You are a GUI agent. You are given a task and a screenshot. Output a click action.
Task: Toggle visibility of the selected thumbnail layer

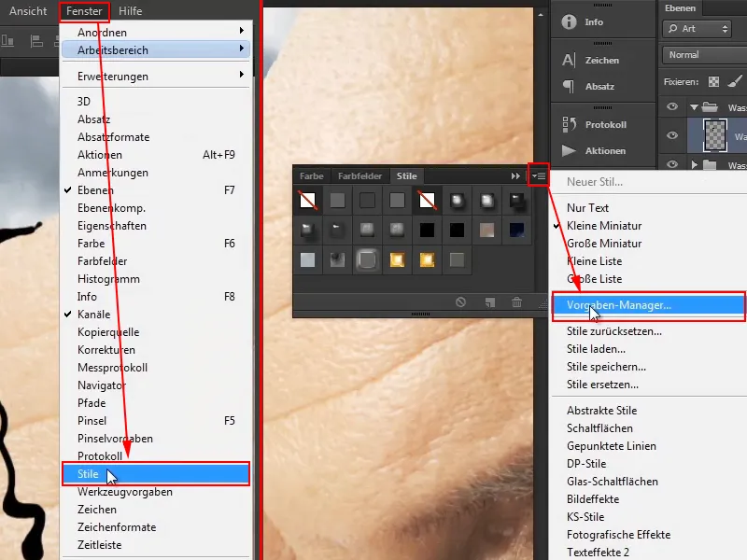click(671, 135)
